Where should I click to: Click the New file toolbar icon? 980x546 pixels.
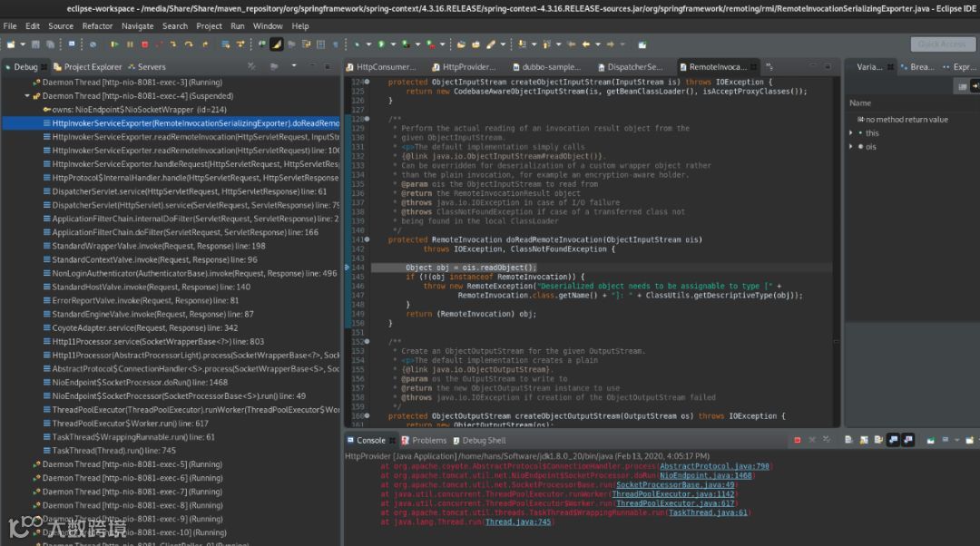pos(11,44)
